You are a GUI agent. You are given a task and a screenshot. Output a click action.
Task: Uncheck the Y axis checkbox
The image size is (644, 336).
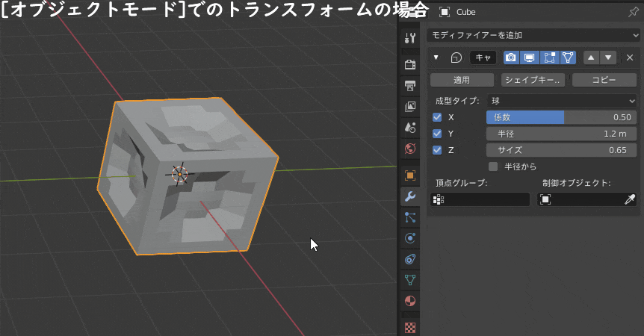click(x=437, y=134)
